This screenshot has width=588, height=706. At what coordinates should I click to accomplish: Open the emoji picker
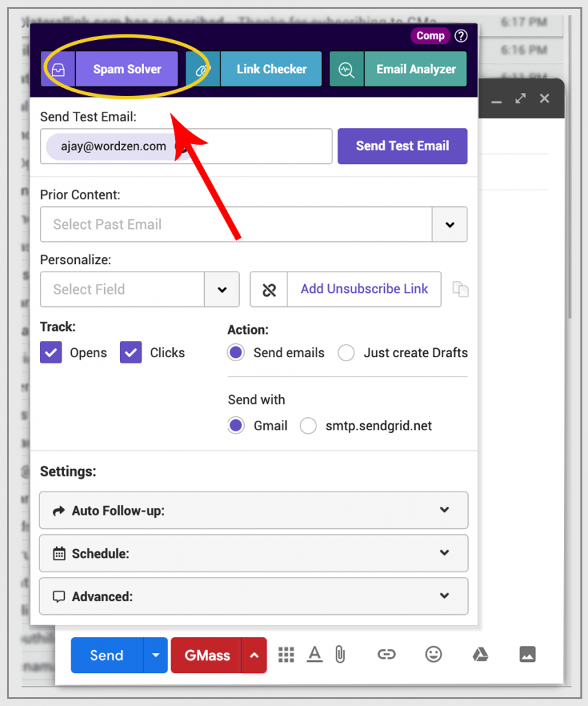tap(434, 654)
